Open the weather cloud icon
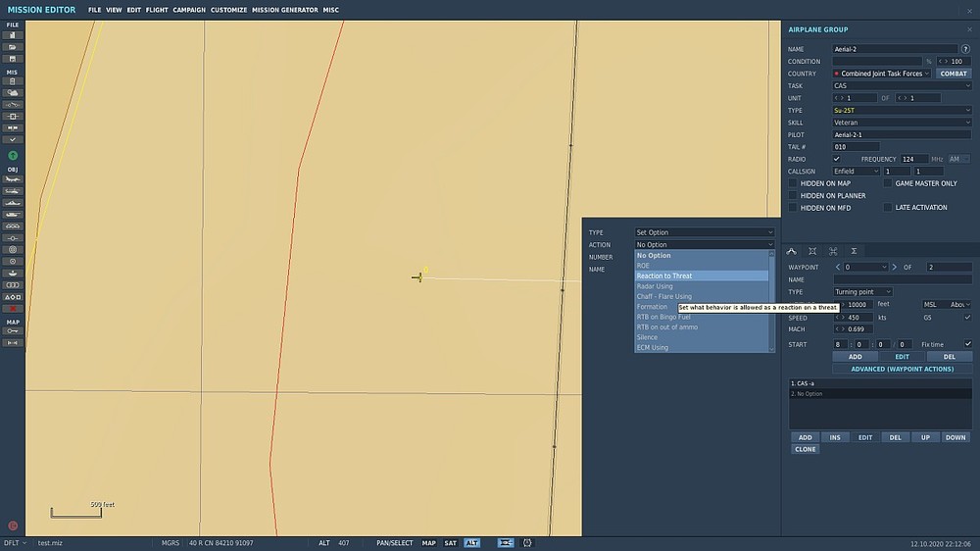This screenshot has width=980, height=551. tap(13, 92)
